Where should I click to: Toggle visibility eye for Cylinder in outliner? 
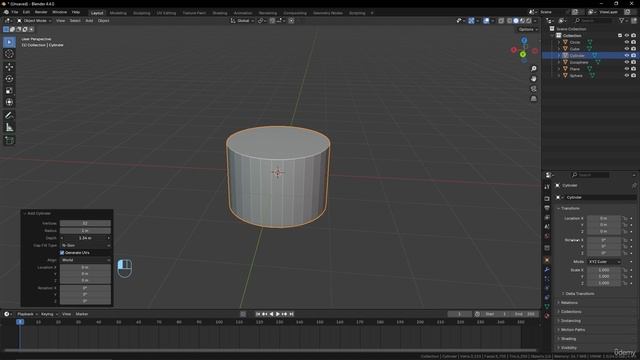point(627,56)
